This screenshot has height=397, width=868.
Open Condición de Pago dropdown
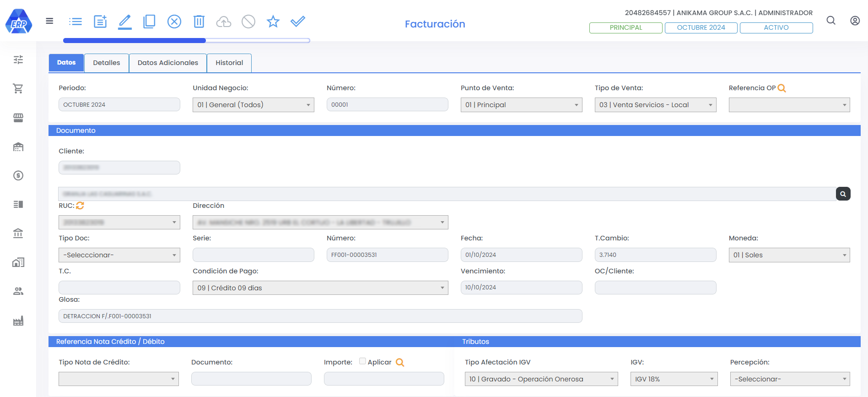pos(320,288)
